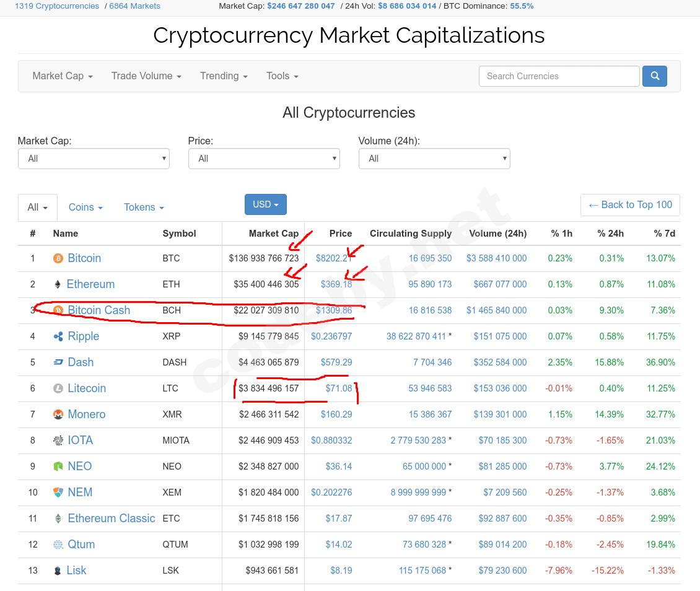700x591 pixels.
Task: Click the Lisk logo icon
Action: [x=58, y=571]
